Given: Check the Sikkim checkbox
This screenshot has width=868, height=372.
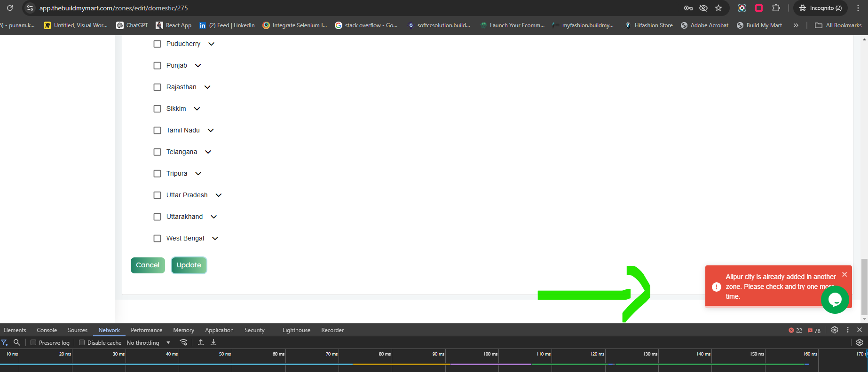Looking at the screenshot, I should tap(158, 108).
